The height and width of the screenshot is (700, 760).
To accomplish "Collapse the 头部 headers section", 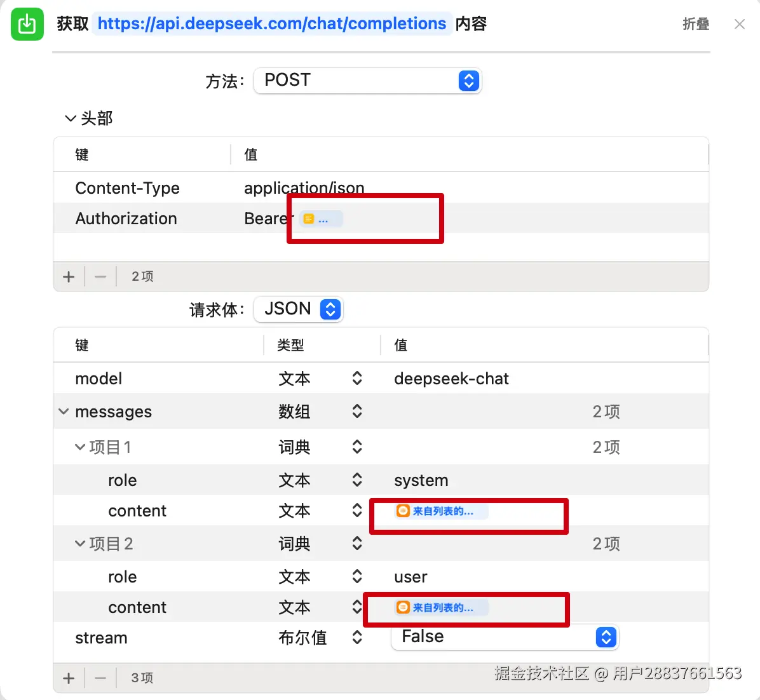I will pos(71,118).
